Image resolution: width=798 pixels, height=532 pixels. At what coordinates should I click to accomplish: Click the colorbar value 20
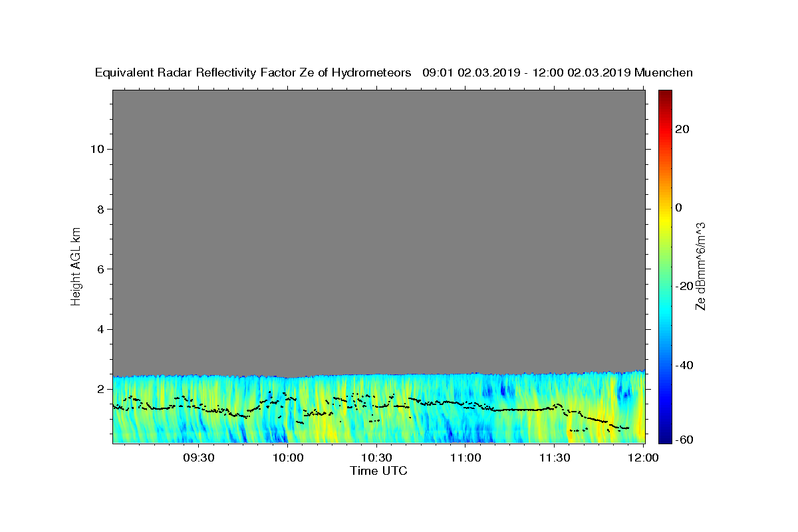[683, 129]
